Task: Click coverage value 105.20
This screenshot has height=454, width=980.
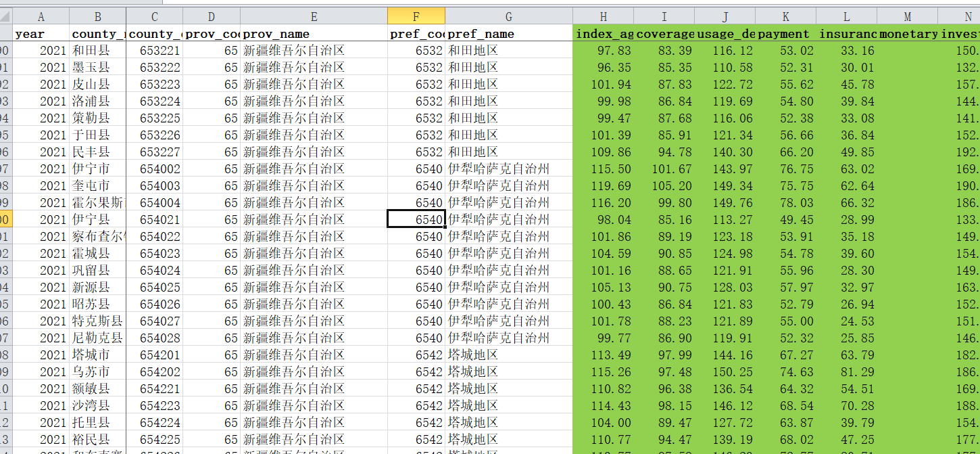Action: 664,185
